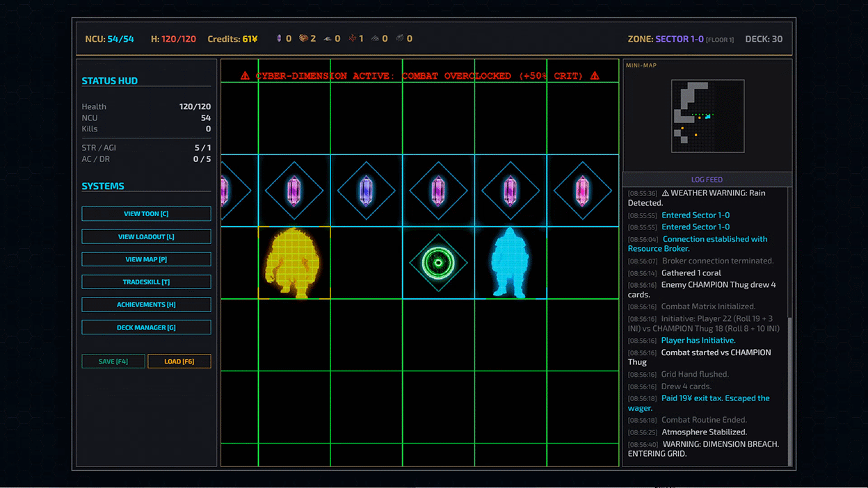Click the CYBER-DIMENSION ACTIVE banner text

(419, 76)
